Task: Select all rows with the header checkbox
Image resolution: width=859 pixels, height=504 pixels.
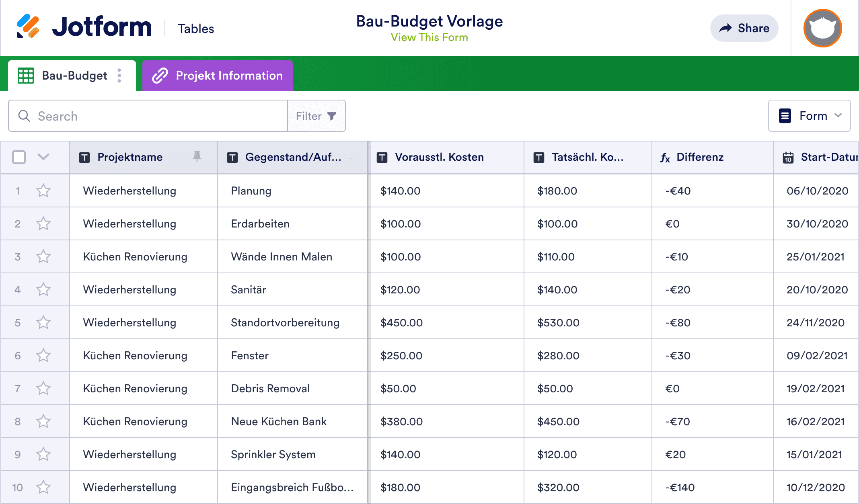Action: (18, 157)
